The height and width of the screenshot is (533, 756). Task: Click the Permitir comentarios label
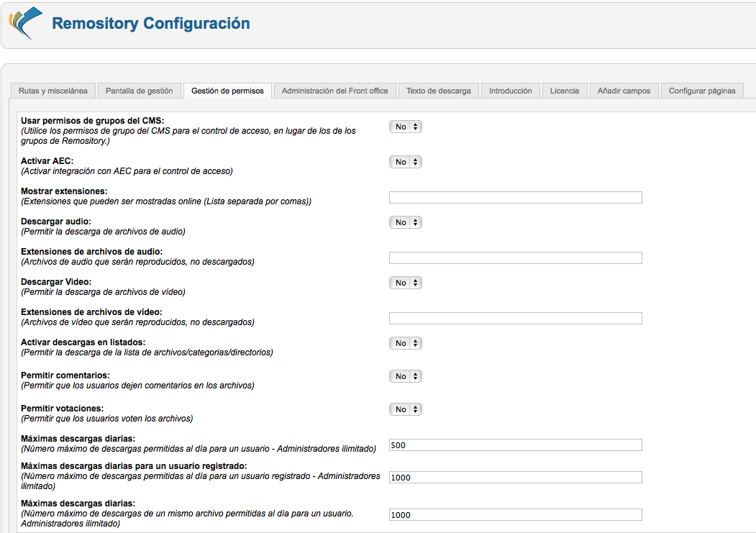65,375
